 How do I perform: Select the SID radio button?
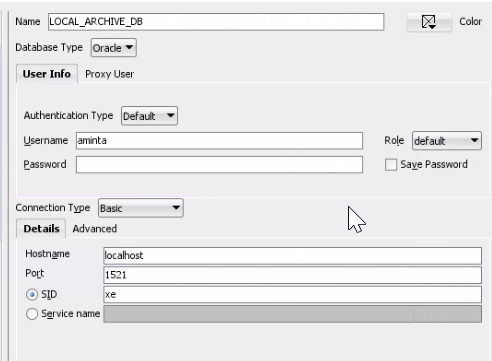32,295
